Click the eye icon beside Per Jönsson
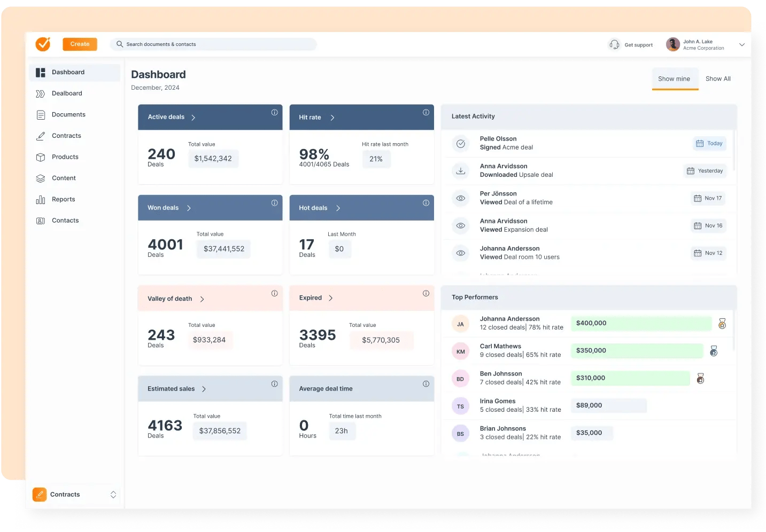Viewport: 766px width, 532px height. click(460, 198)
